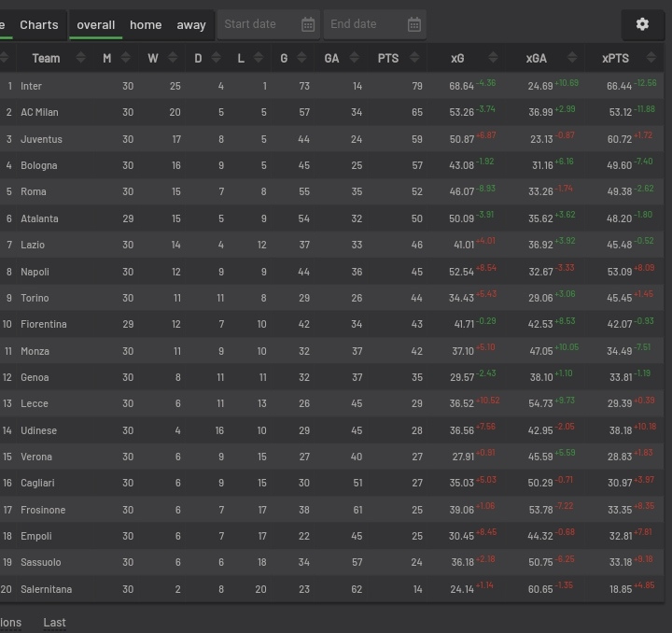Image resolution: width=672 pixels, height=633 pixels.
Task: Open AC Milan team page
Action: (x=39, y=112)
